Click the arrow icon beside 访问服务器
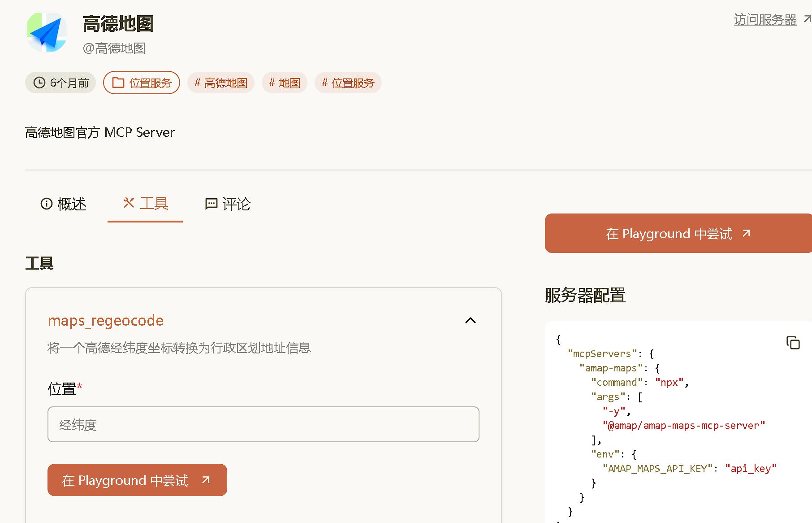The height and width of the screenshot is (523, 812). 807,19
